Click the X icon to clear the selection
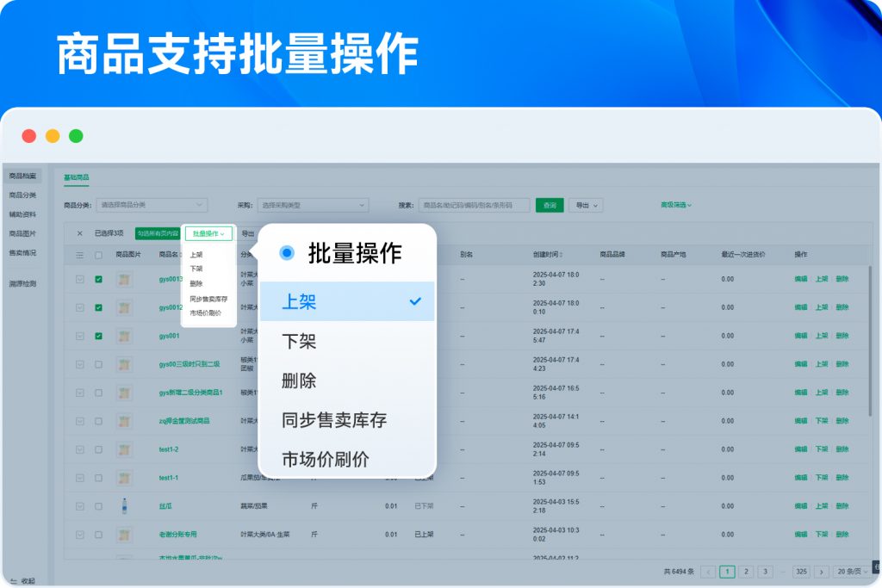 click(80, 233)
